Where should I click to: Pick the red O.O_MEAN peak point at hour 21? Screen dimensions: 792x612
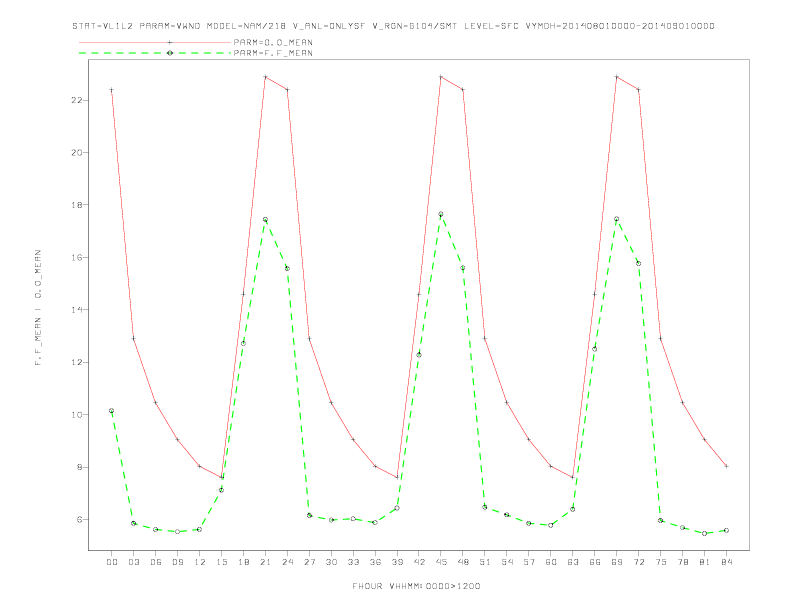point(265,77)
